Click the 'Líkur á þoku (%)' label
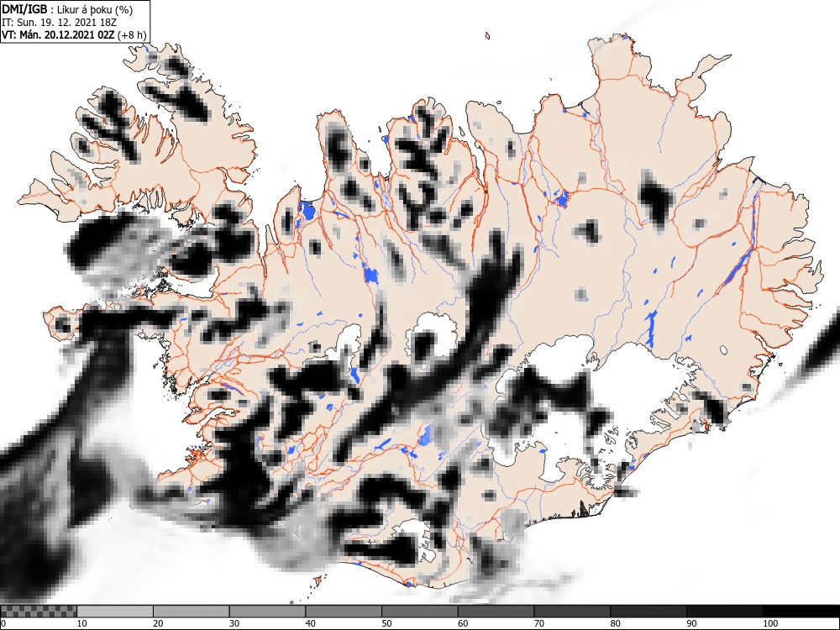The width and height of the screenshot is (840, 630). [x=95, y=9]
